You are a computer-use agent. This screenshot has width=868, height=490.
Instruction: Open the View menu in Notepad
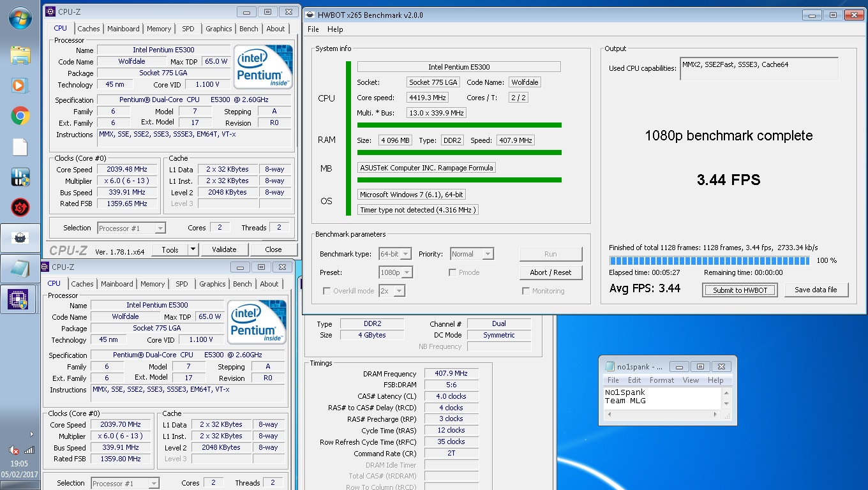pyautogui.click(x=691, y=380)
